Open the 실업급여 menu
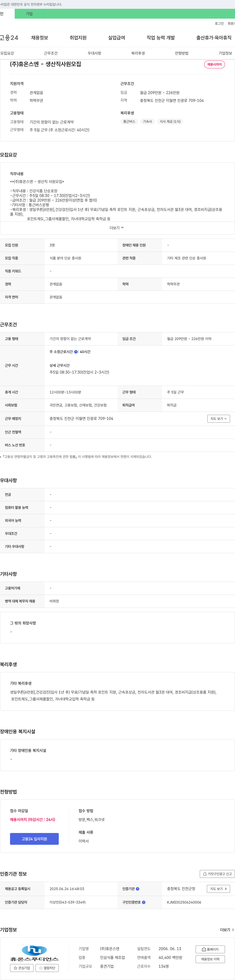235x980 pixels. coord(116,38)
